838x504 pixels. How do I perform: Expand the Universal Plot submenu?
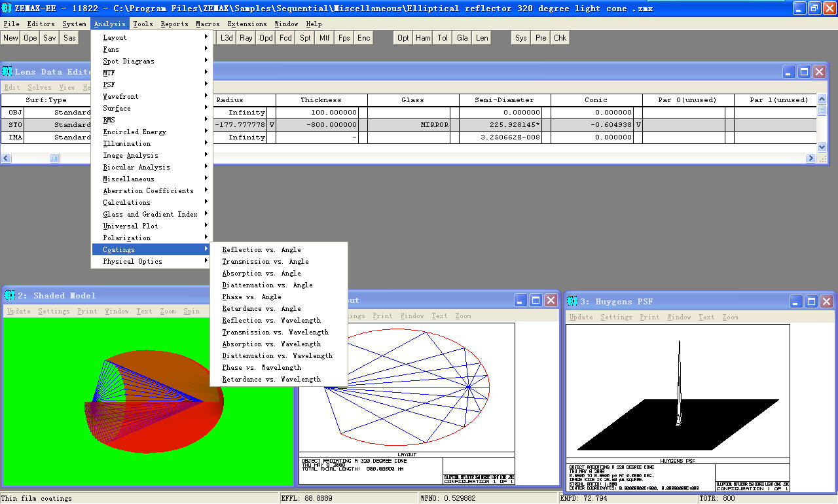[152, 226]
